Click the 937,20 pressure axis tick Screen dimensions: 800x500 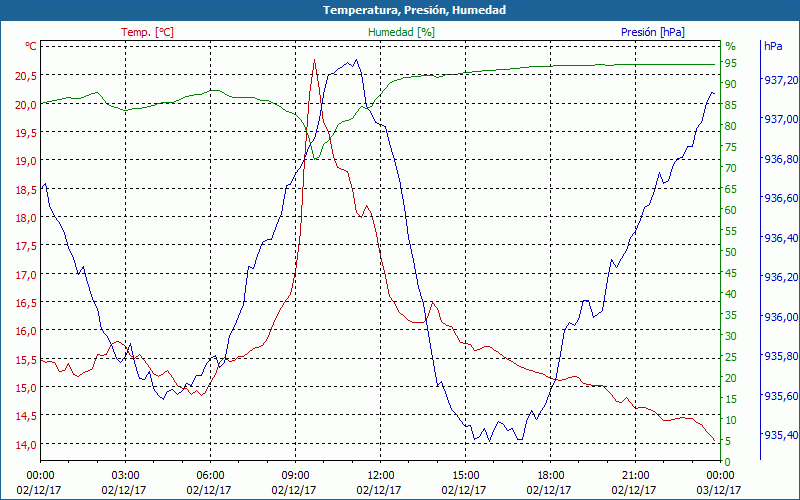click(781, 80)
